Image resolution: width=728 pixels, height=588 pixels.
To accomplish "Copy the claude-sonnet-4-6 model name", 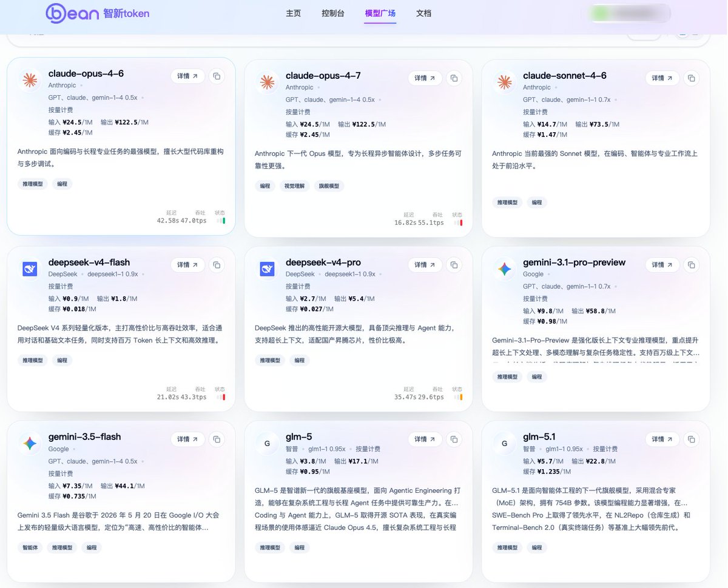I will [x=691, y=78].
